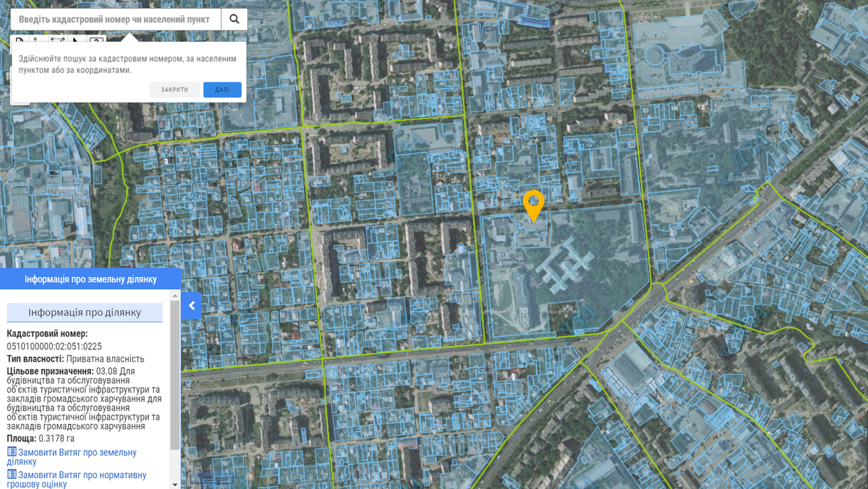
Task: Focus the cadastral number search field
Action: point(116,20)
